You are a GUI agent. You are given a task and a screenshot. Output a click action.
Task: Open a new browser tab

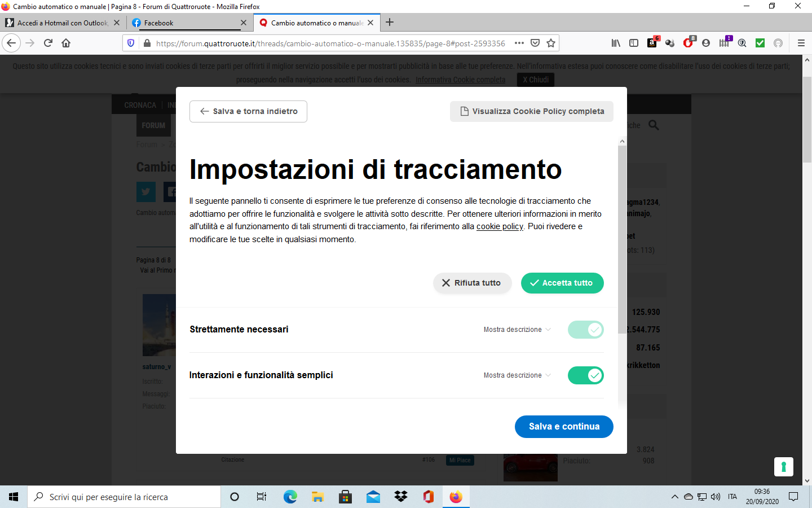coord(390,23)
